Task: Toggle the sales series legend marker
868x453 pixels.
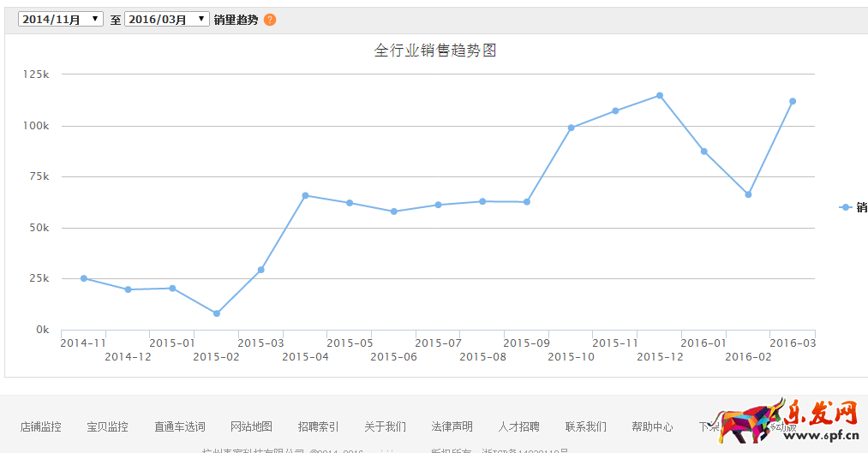Action: (846, 207)
